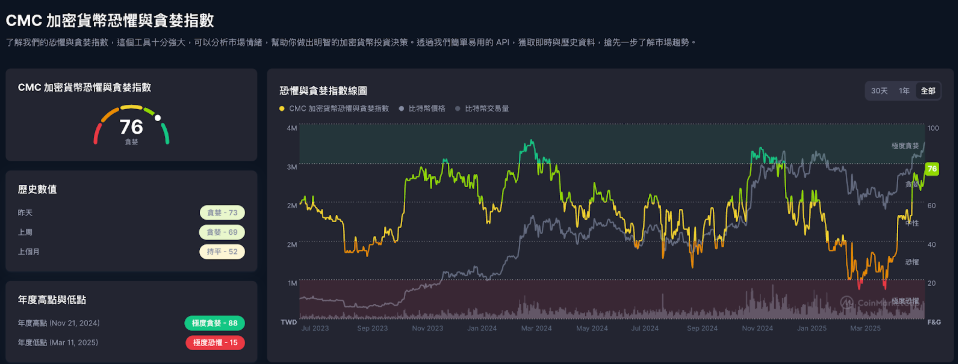
Task: Switch chart range to 1年
Action: (x=904, y=91)
